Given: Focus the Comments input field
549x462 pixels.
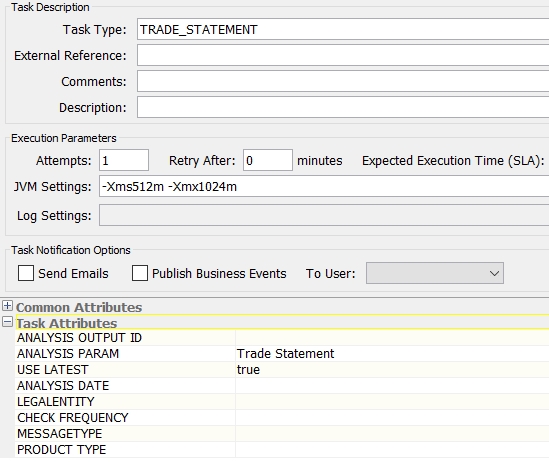Looking at the screenshot, I should coord(343,81).
